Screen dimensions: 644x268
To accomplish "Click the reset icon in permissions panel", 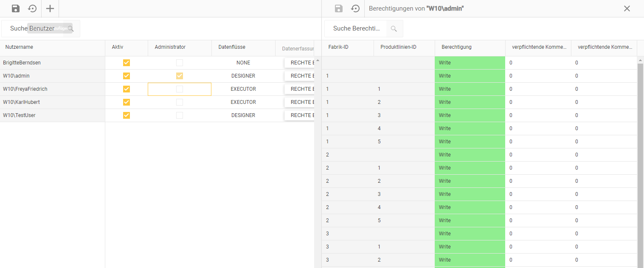I will point(355,8).
